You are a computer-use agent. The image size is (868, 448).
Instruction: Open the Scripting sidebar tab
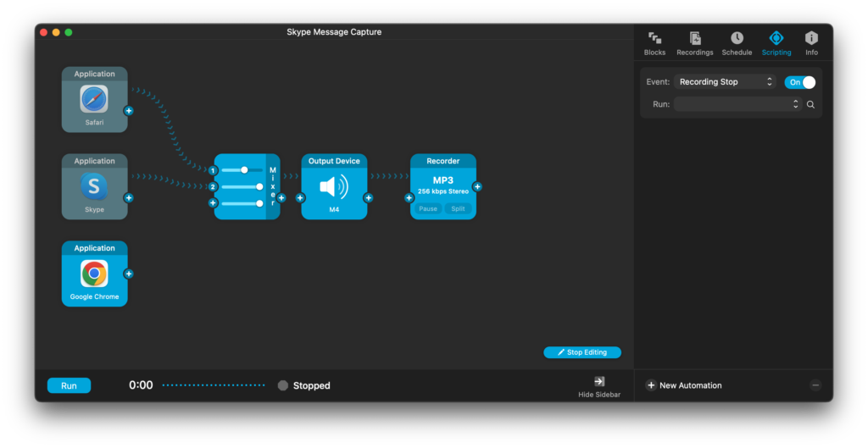(776, 44)
